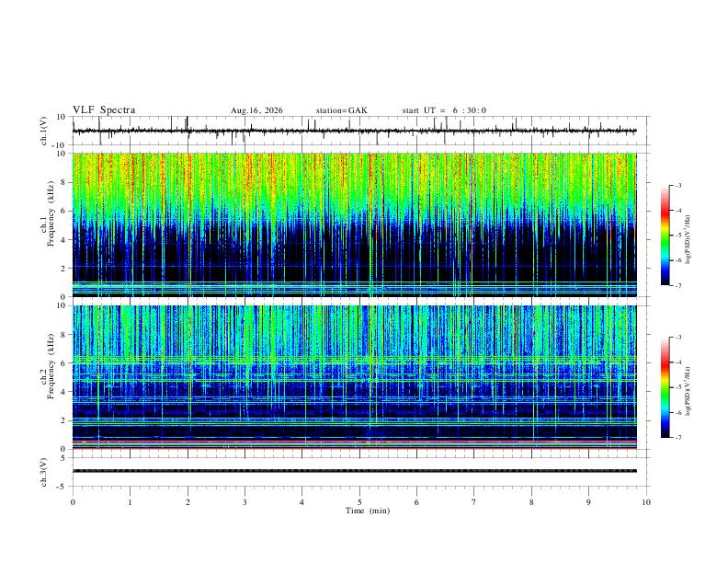Click the log(PSD) label beside upper colorbar

(x=688, y=240)
